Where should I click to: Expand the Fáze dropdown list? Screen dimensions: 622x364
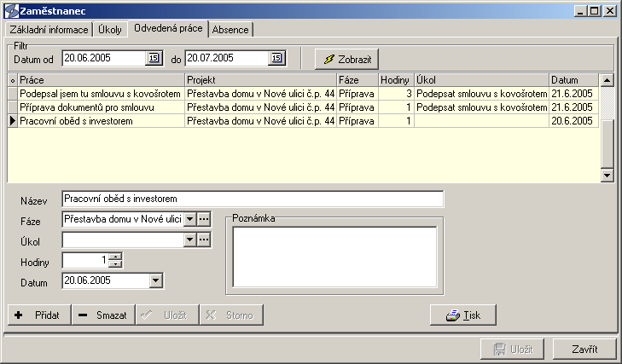190,219
